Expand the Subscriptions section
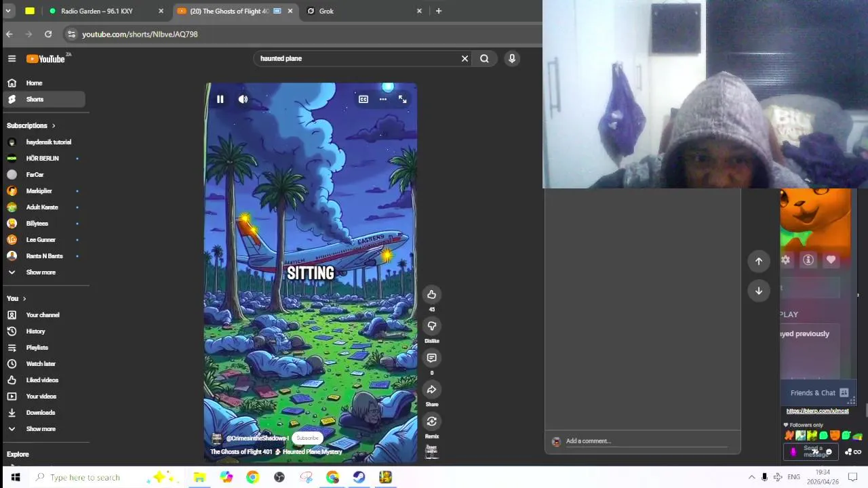 coord(31,125)
